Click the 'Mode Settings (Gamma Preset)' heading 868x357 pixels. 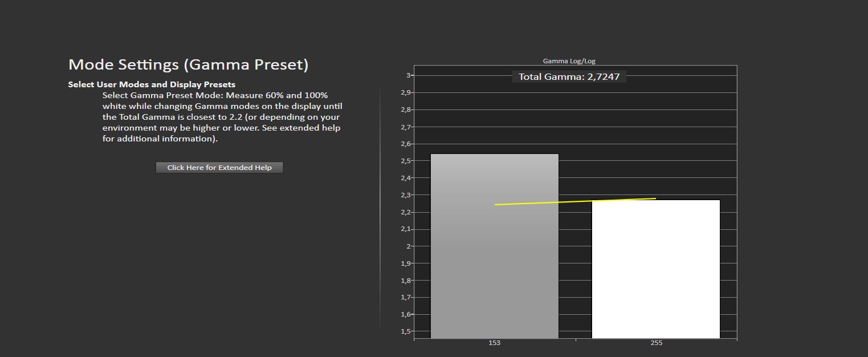(x=188, y=64)
